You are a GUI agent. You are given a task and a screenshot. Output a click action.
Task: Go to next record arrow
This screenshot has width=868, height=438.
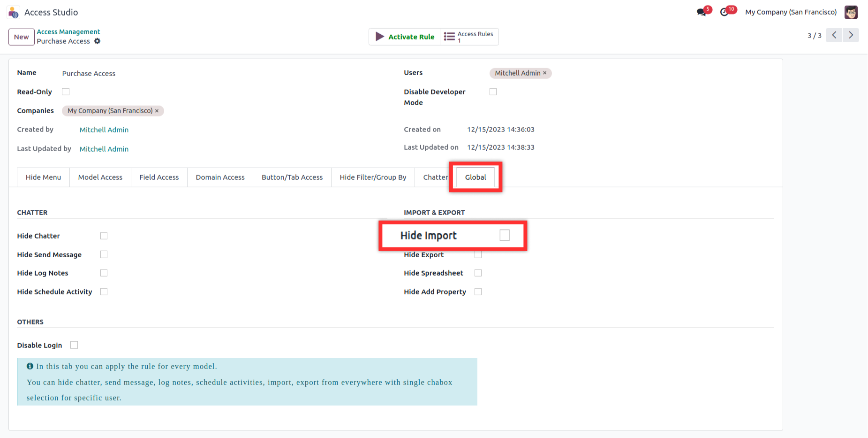[x=851, y=35]
